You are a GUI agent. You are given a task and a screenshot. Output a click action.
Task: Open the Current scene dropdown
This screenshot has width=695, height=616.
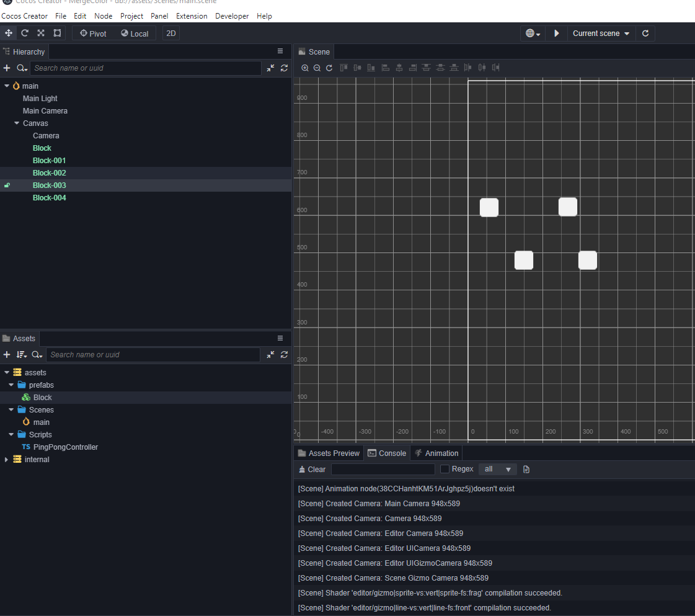pos(601,33)
